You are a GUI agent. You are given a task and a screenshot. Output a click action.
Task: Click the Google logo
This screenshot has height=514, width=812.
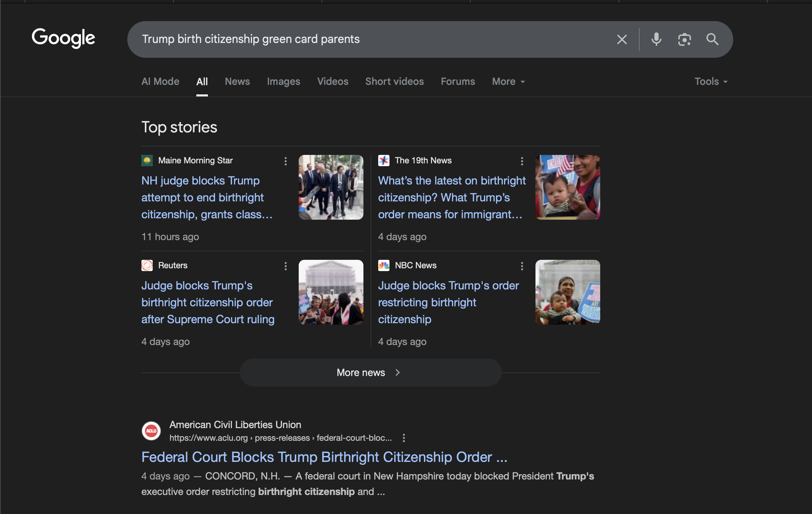coord(63,38)
